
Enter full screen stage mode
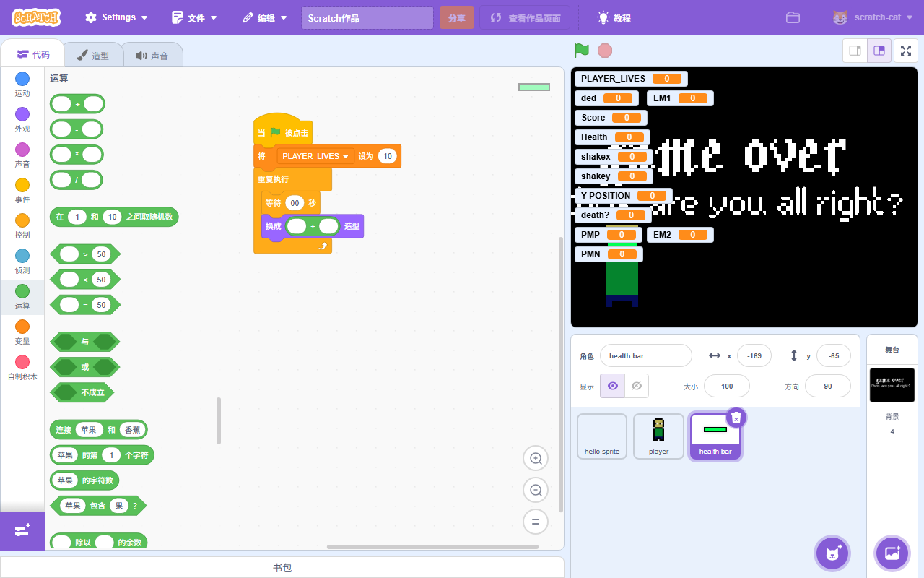point(906,51)
